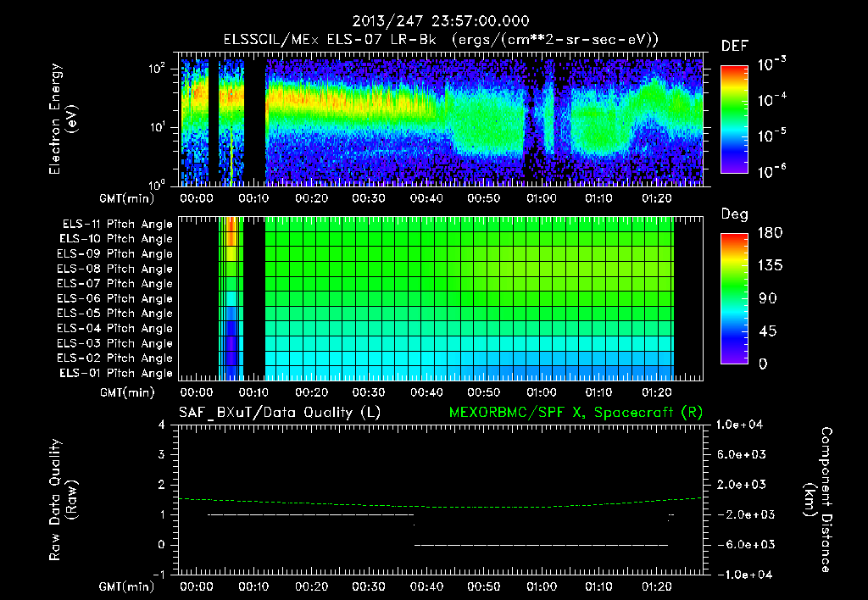Click the GMT(min) label under the pitch angle panel
Image resolution: width=868 pixels, height=600 pixels.
(x=127, y=393)
